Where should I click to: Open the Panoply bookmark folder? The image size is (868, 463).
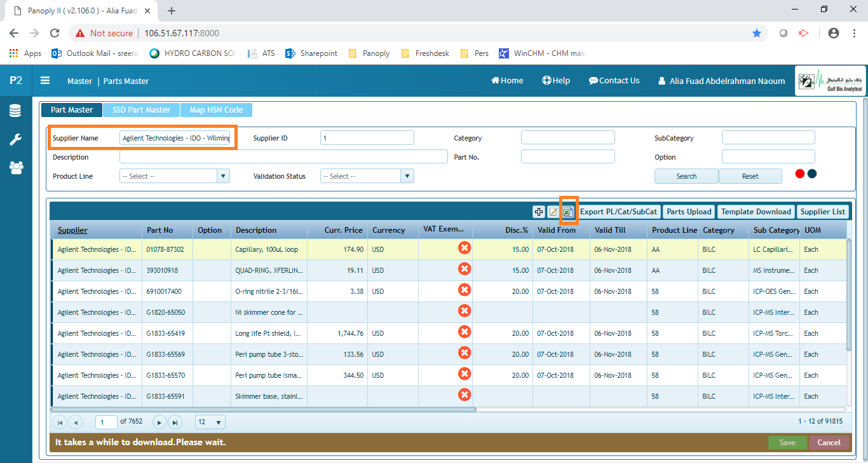click(x=369, y=53)
